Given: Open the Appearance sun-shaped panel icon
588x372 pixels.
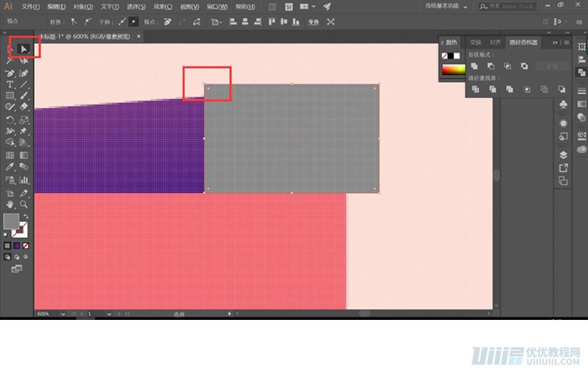Looking at the screenshot, I should 563,124.
